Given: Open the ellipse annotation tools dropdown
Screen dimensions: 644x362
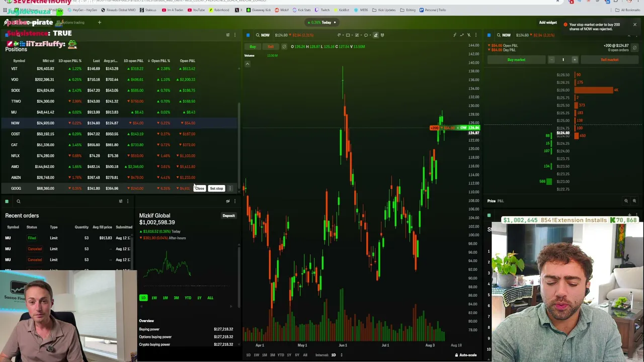Looking at the screenshot, I should click(x=367, y=35).
